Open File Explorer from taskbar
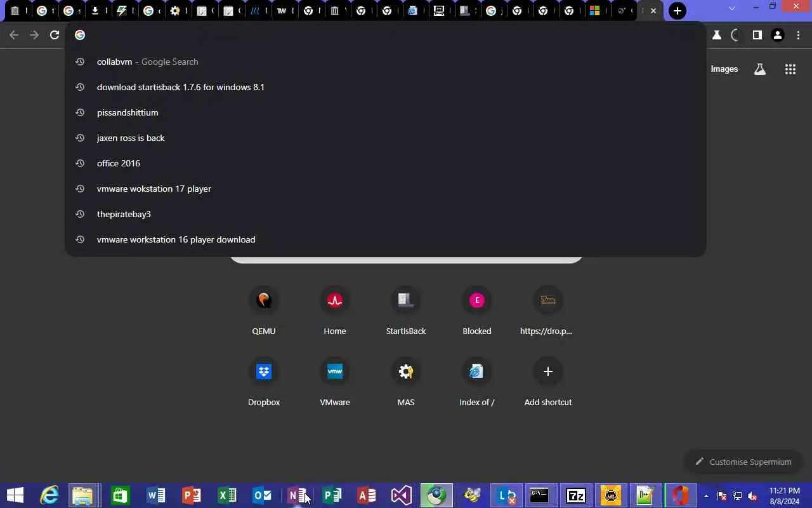This screenshot has height=508, width=812. point(83,495)
